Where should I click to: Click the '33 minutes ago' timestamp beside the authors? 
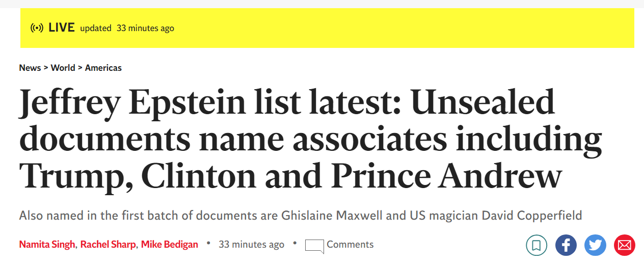point(251,245)
